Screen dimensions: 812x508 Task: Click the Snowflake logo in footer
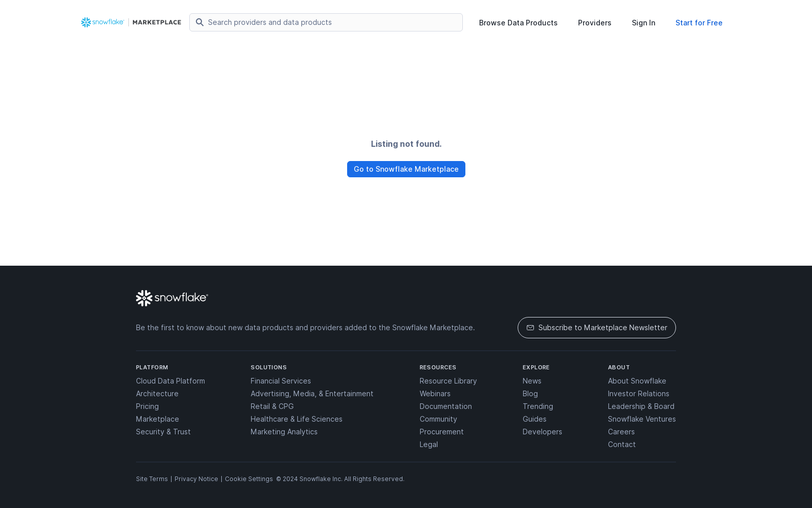coord(172,298)
